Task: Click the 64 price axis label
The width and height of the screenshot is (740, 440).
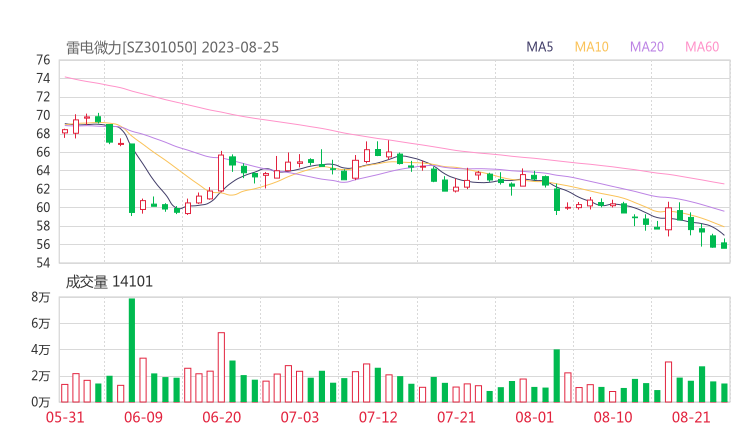Action: coord(43,170)
